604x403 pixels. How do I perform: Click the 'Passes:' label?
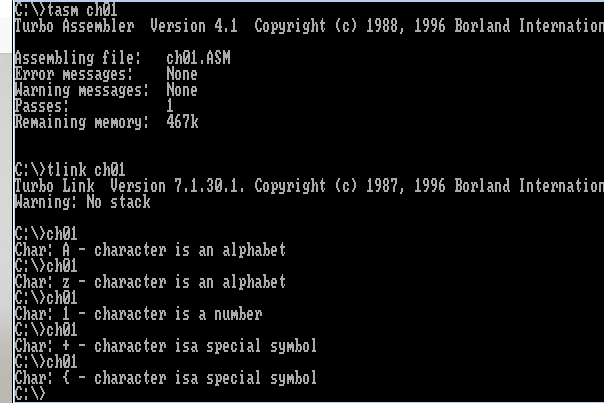pos(42,106)
